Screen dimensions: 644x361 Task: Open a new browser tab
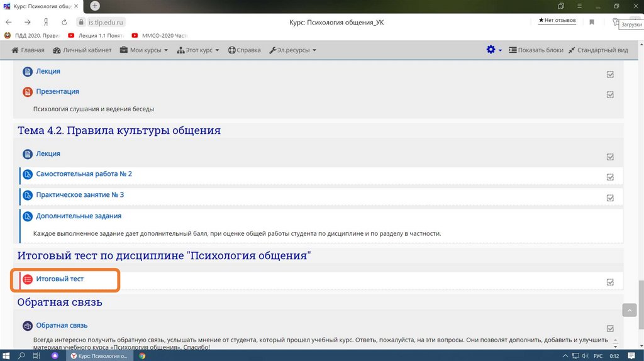tap(95, 6)
